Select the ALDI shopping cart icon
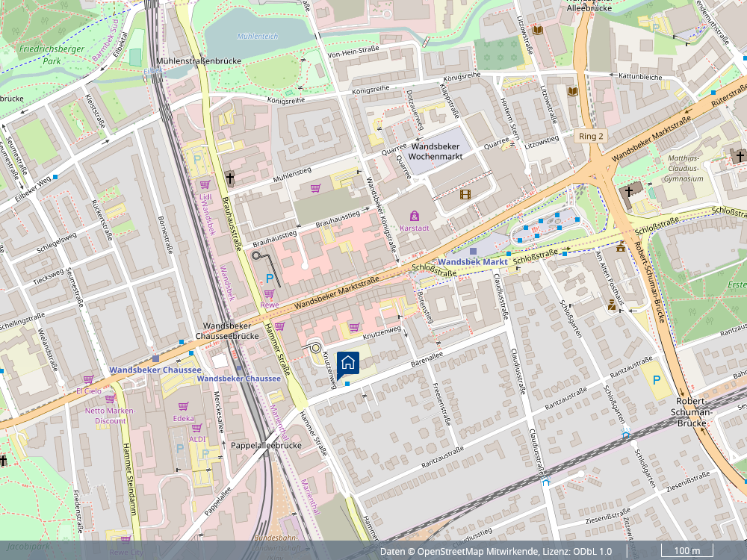Screen dimensions: 747x560 pyautogui.click(x=197, y=428)
